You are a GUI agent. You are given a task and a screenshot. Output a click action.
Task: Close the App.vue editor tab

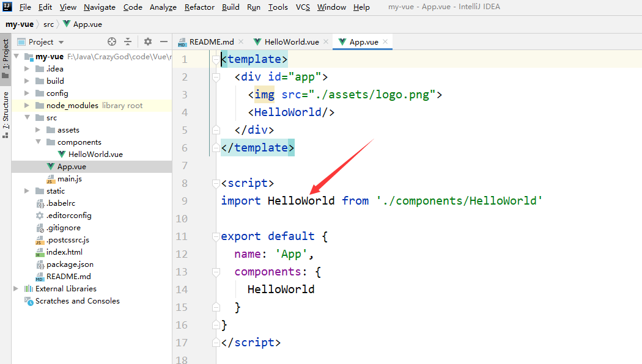[x=385, y=42]
